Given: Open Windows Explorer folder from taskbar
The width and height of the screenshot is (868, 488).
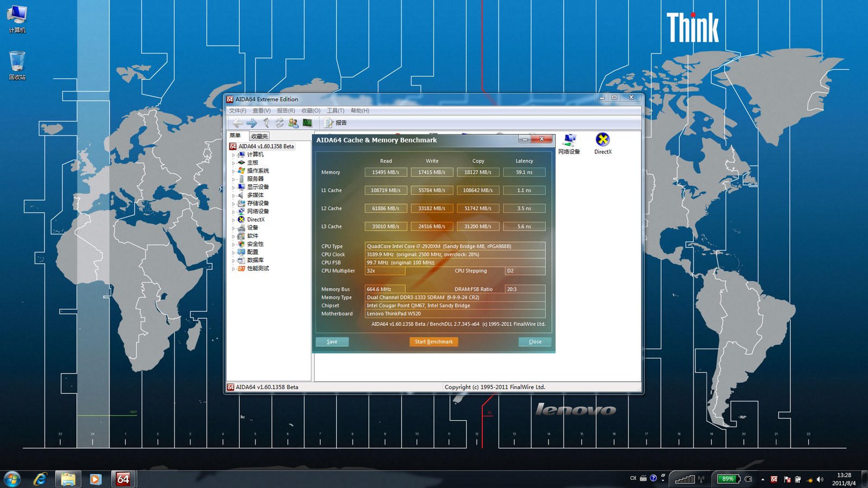Looking at the screenshot, I should point(68,479).
